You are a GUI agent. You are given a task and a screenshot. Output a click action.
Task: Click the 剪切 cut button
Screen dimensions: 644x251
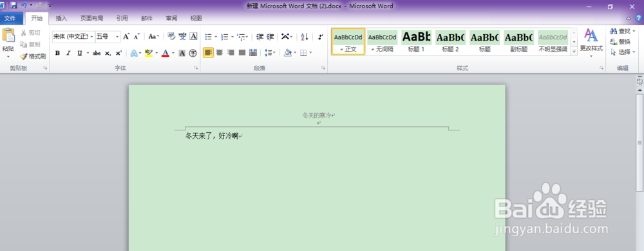pyautogui.click(x=31, y=32)
